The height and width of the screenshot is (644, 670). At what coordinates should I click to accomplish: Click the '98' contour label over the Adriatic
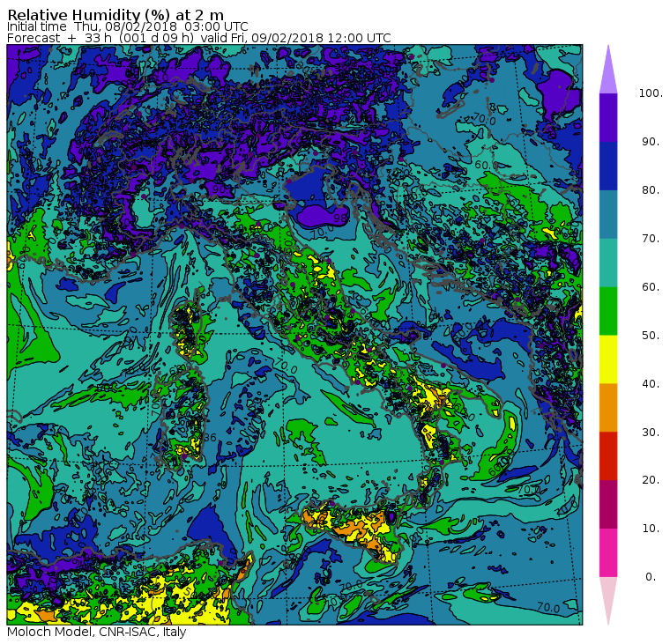coord(340,218)
